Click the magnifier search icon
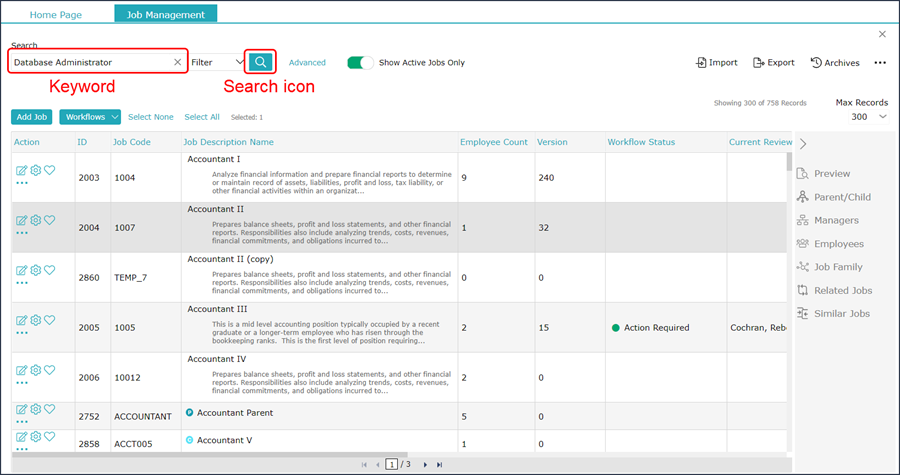Viewport: 900px width, 476px height. (x=261, y=62)
